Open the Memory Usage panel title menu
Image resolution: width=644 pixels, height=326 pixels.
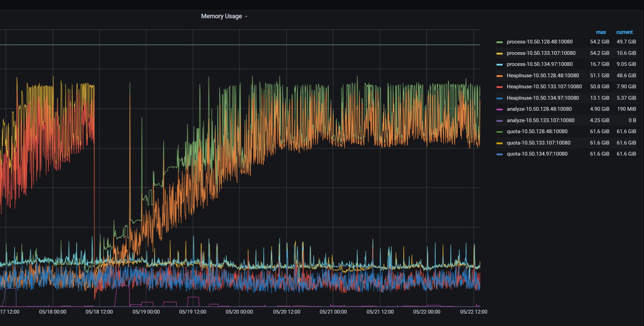pos(221,16)
